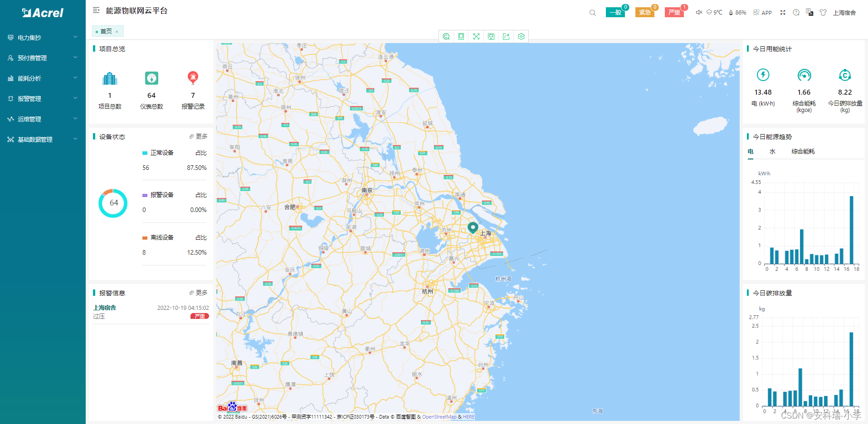Open the map toolbar settings gear
This screenshot has height=424, width=868.
(521, 36)
